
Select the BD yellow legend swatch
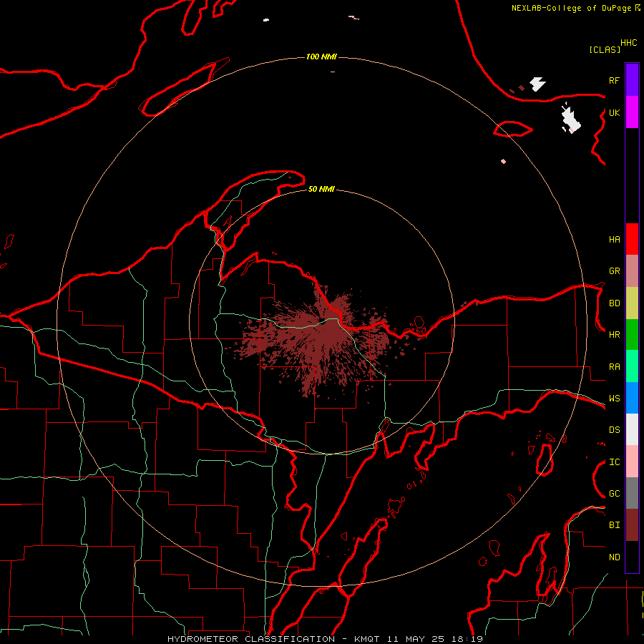(632, 303)
